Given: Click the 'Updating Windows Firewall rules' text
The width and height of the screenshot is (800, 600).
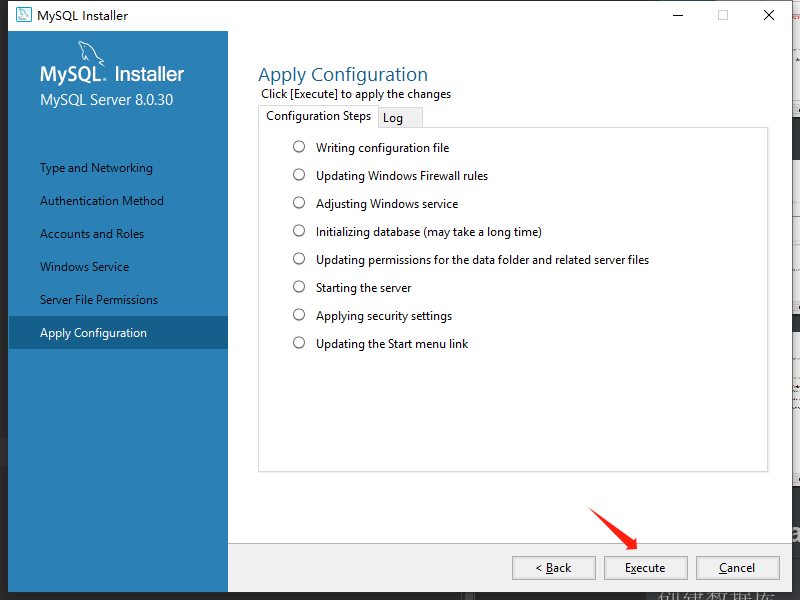Looking at the screenshot, I should click(x=402, y=176).
